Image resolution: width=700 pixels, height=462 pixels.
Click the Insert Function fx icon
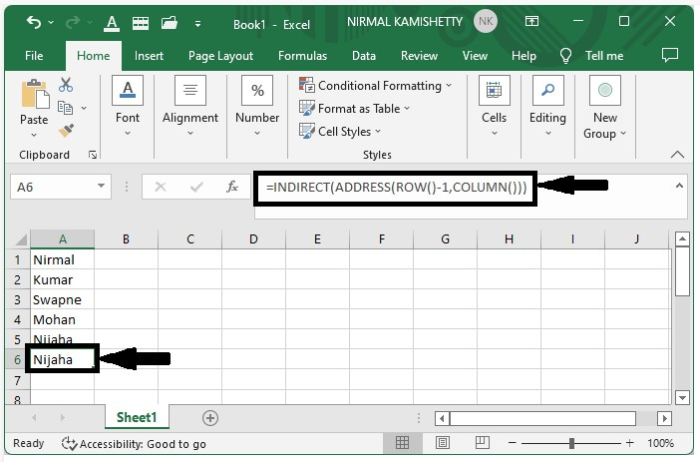coord(232,187)
